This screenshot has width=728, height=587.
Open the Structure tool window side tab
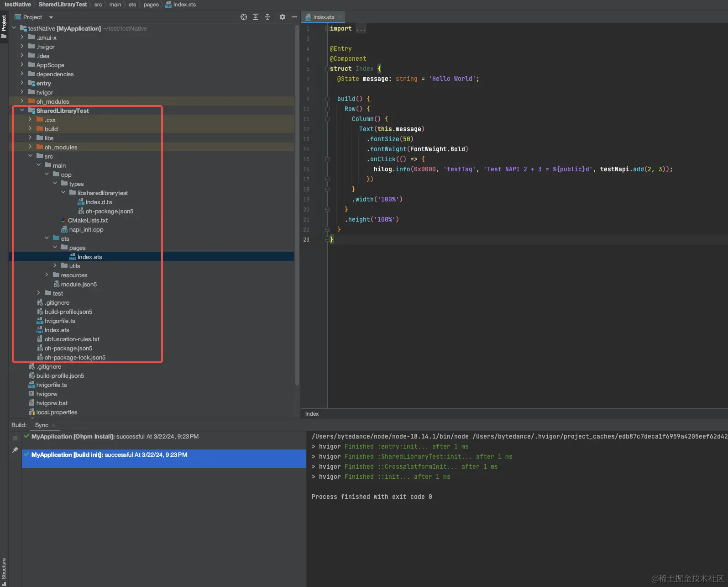click(4, 571)
